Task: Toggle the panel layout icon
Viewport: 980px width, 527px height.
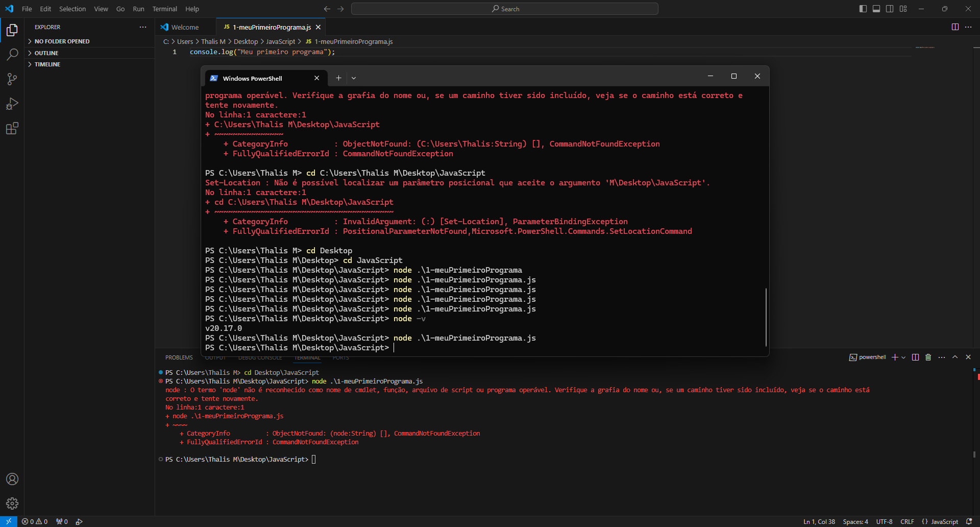Action: (x=876, y=9)
